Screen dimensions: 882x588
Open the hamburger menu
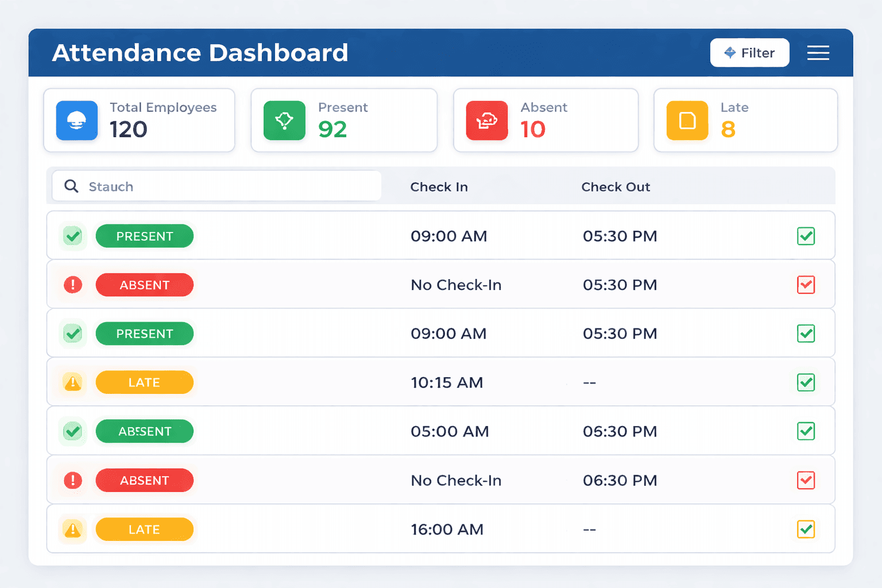pyautogui.click(x=818, y=52)
